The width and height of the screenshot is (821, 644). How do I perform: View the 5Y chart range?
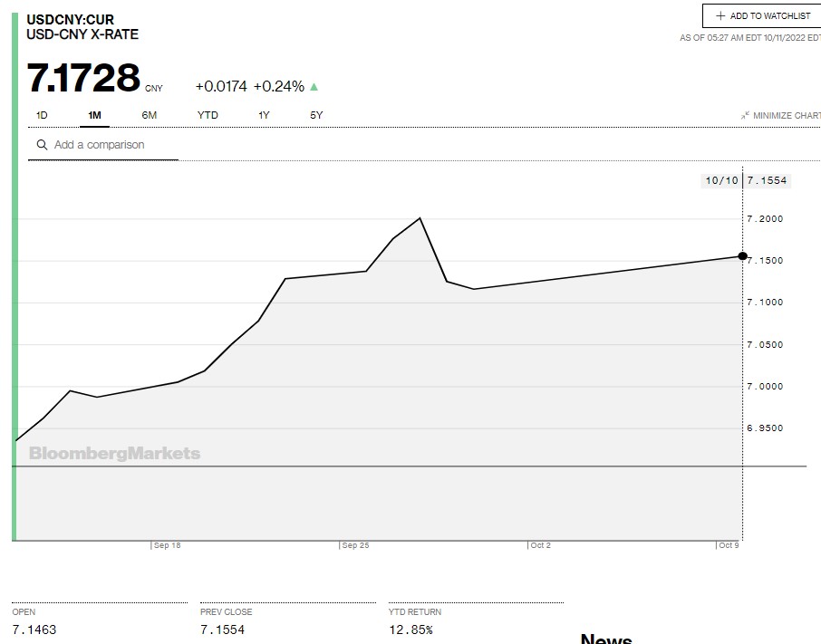[x=316, y=115]
